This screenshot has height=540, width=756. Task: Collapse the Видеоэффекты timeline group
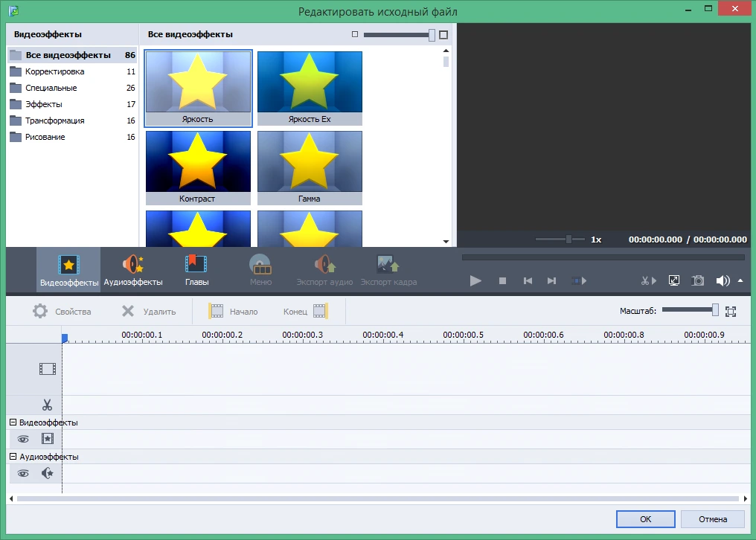coord(13,422)
